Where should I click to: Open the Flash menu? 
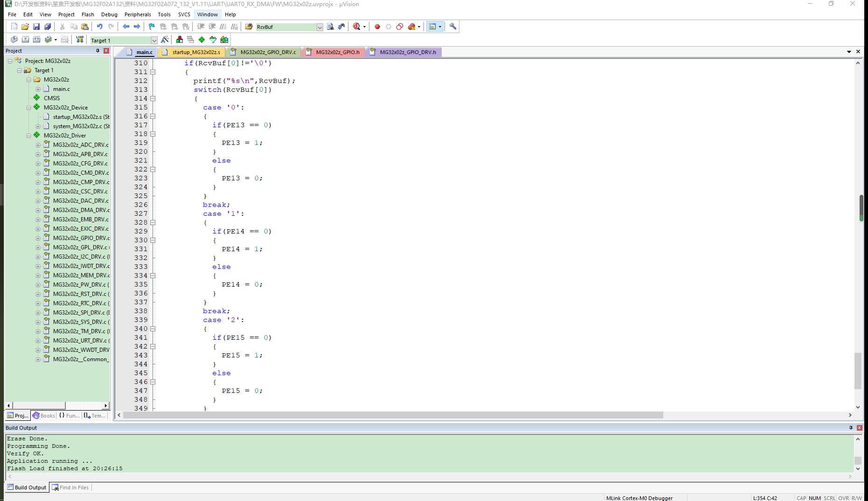(88, 14)
